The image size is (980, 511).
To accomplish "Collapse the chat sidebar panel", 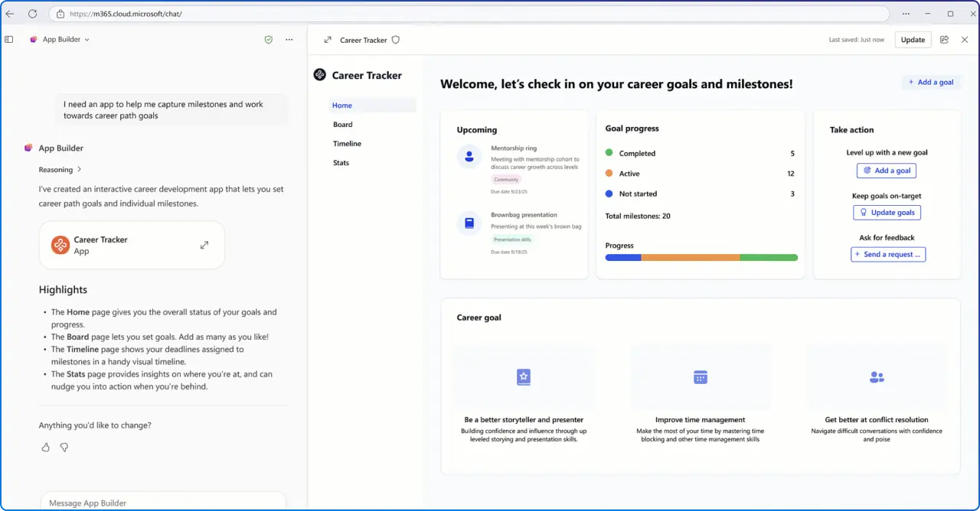I will pyautogui.click(x=8, y=39).
